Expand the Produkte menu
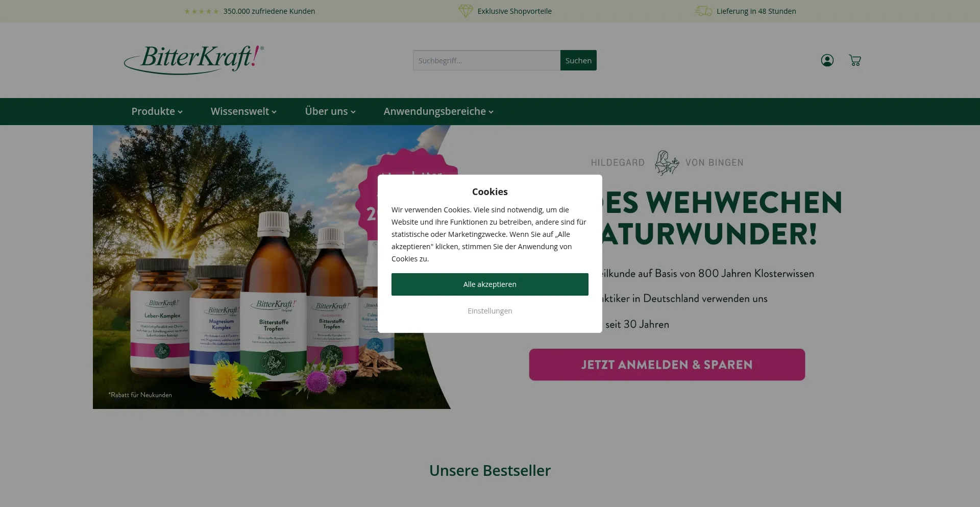980x507 pixels. click(157, 111)
